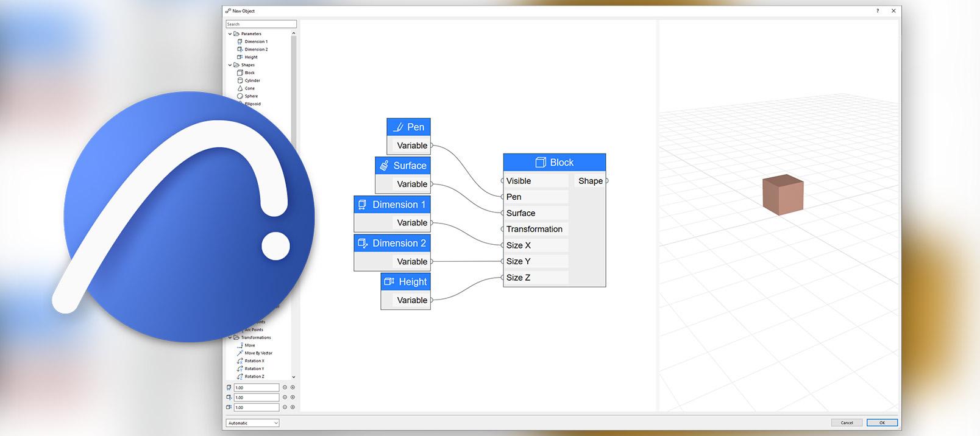Click the Dimension 1 value field
This screenshot has width=980, height=436.
(x=257, y=388)
